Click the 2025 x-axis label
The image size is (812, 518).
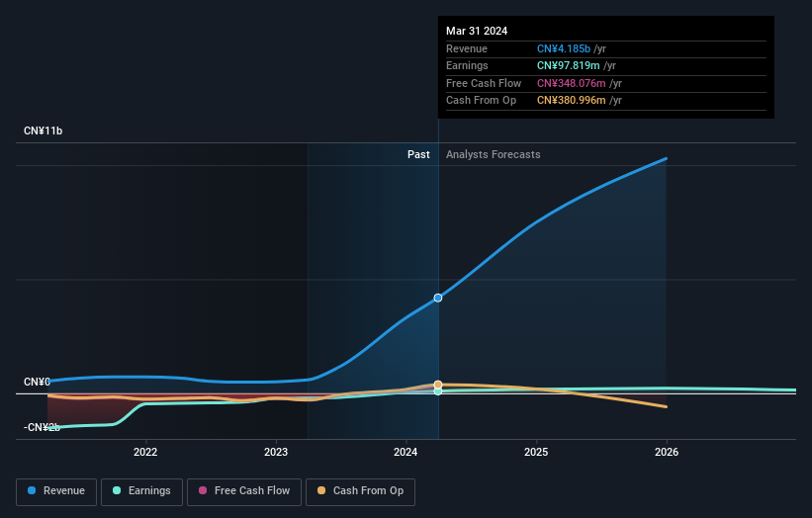(x=536, y=452)
